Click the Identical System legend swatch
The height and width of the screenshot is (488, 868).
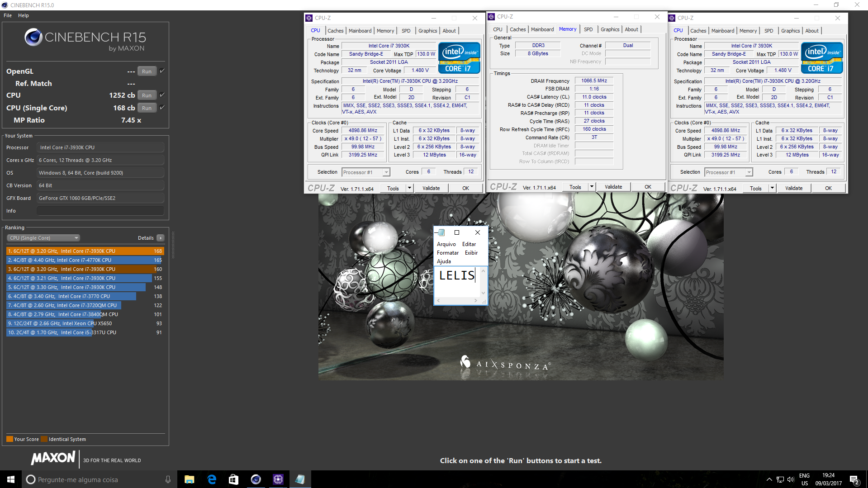point(44,439)
